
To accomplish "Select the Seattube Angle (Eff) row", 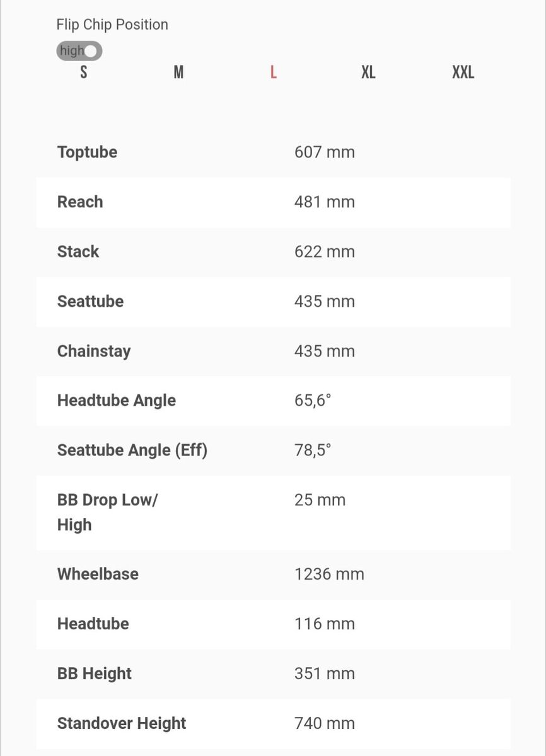I will click(x=132, y=450).
